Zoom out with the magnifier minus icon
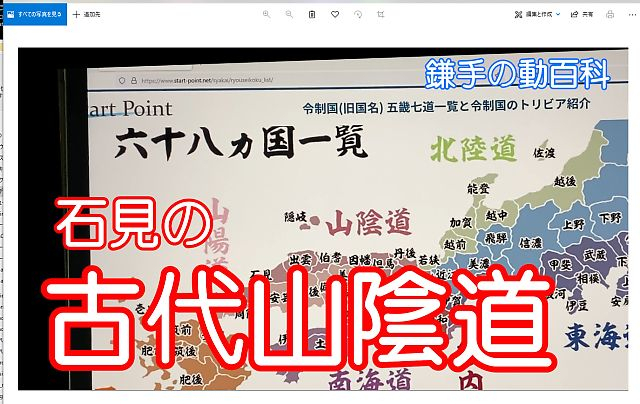Viewport: 640px width, 404px height. (289, 14)
